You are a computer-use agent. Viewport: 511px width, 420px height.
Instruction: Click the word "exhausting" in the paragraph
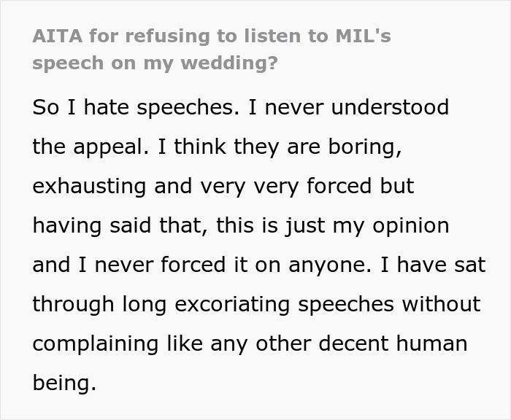click(90, 186)
